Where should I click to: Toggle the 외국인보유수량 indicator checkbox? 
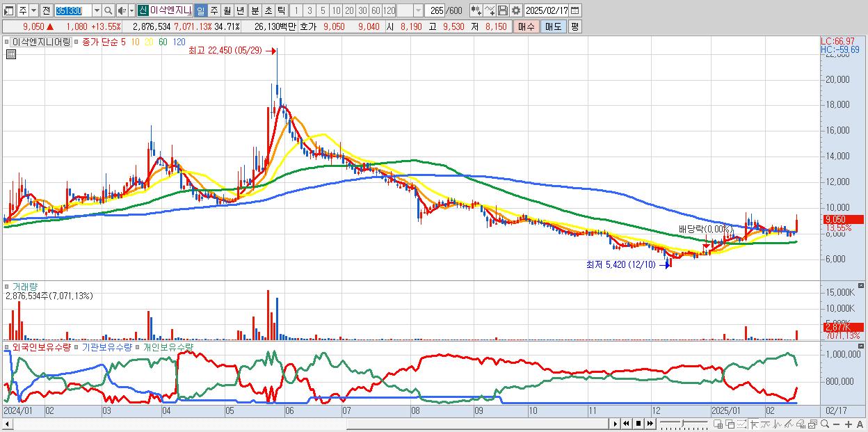point(7,346)
